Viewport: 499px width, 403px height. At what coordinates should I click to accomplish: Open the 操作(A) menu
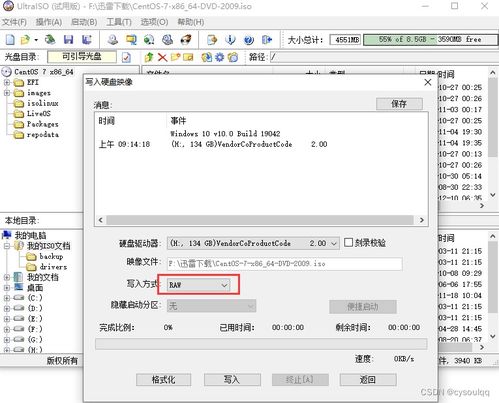click(x=49, y=22)
